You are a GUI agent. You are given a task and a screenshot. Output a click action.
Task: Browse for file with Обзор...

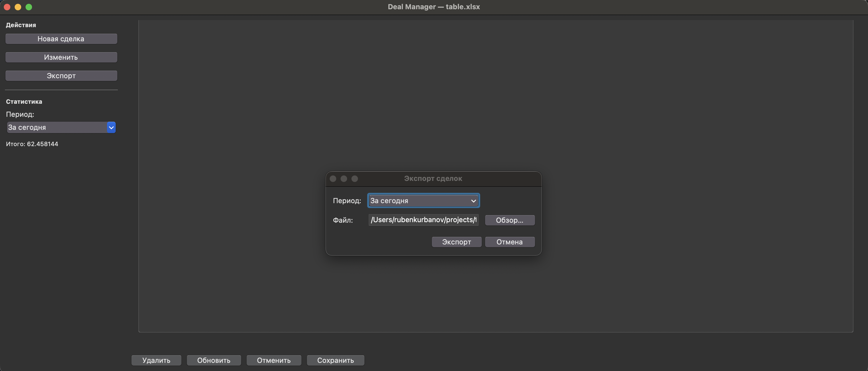pyautogui.click(x=510, y=220)
